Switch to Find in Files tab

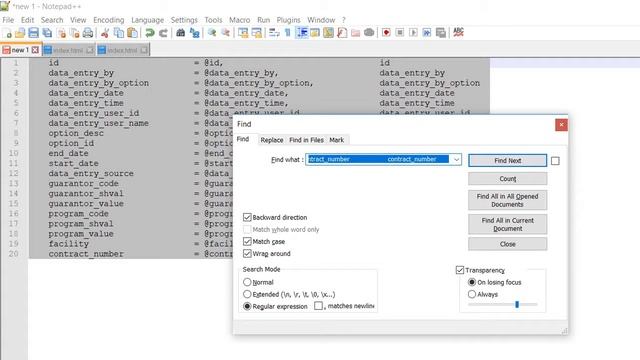tap(307, 140)
